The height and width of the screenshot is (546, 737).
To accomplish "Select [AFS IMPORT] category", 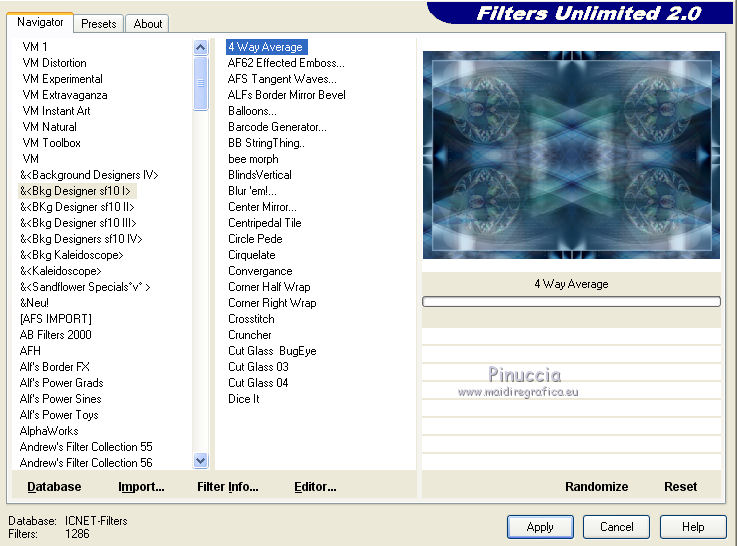I will (55, 319).
